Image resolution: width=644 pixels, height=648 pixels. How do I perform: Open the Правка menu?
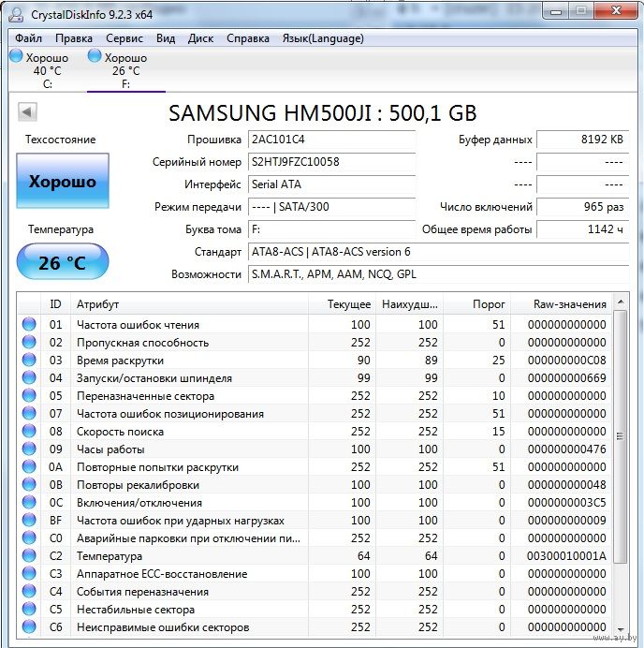[74, 38]
